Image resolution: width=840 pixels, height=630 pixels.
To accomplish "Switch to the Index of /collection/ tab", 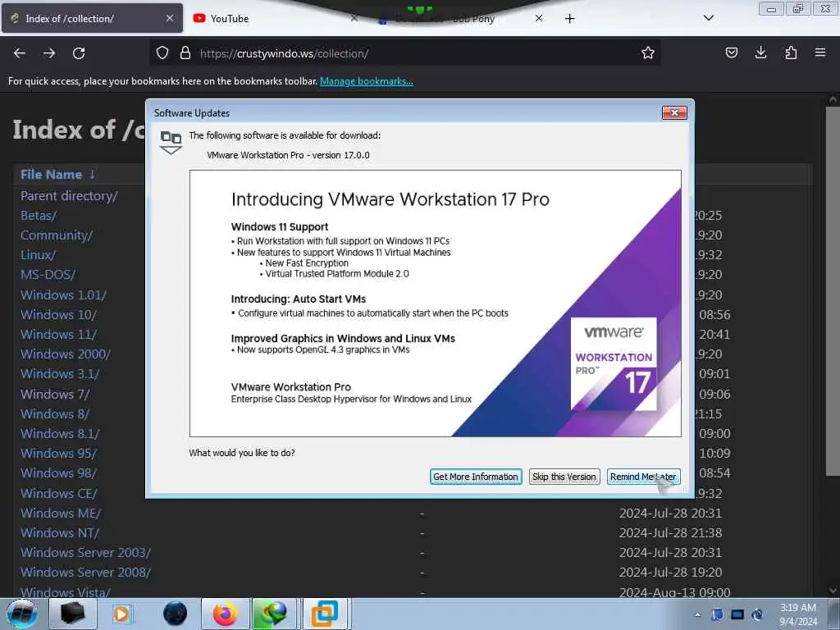I will click(x=92, y=18).
